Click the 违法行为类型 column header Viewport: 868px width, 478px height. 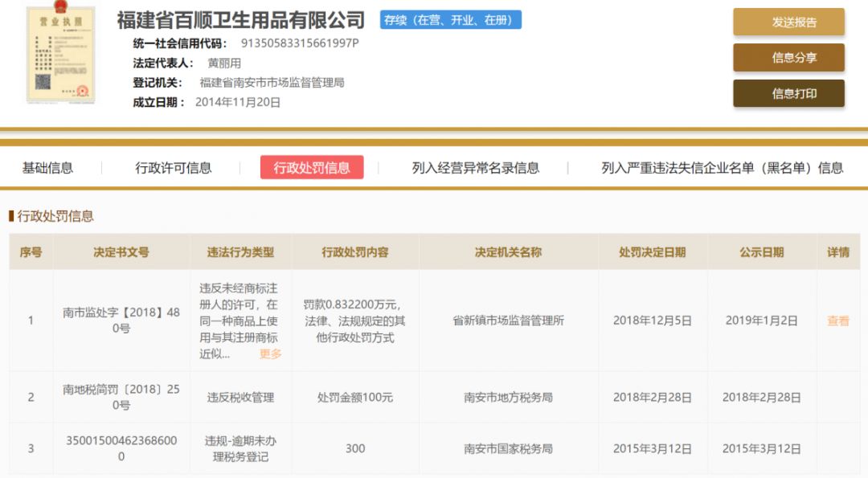pyautogui.click(x=240, y=252)
